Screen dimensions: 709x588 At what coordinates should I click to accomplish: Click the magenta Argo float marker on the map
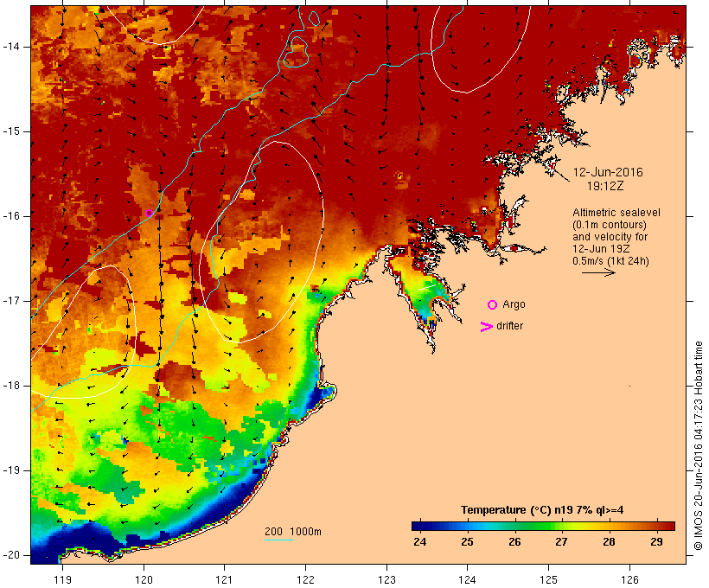point(150,213)
